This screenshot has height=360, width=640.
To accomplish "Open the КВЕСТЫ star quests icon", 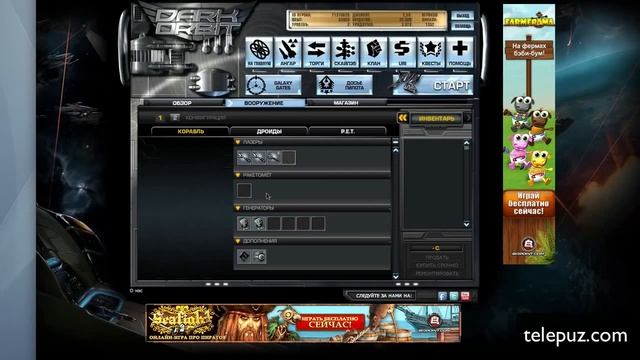I will pos(431,52).
